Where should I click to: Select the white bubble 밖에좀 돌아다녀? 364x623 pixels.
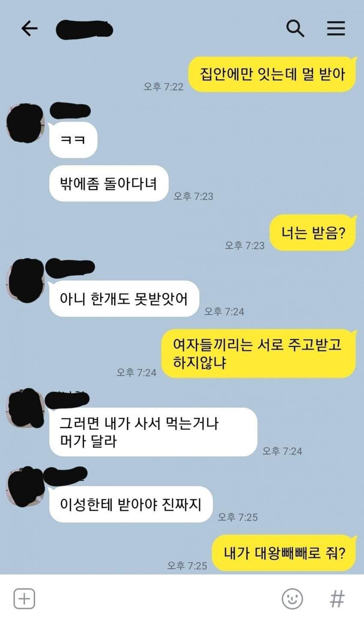[x=109, y=183]
